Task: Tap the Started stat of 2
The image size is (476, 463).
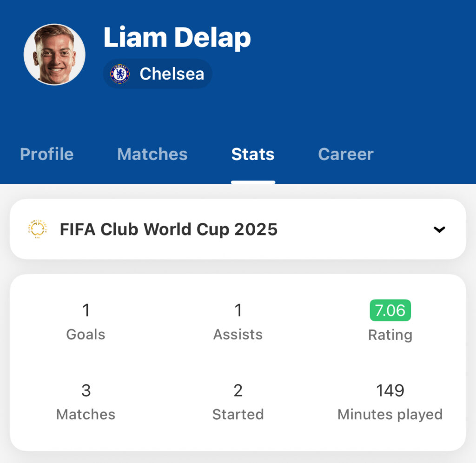Action: tap(238, 390)
